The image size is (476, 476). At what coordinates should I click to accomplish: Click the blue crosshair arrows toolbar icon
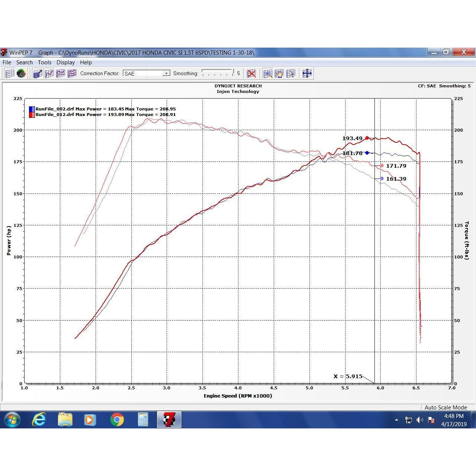point(307,74)
